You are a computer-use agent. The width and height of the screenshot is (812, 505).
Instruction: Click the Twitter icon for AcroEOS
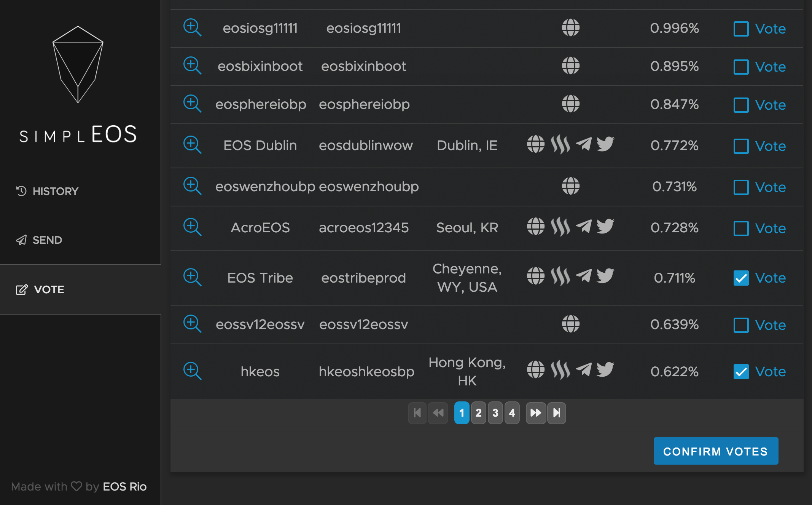605,227
